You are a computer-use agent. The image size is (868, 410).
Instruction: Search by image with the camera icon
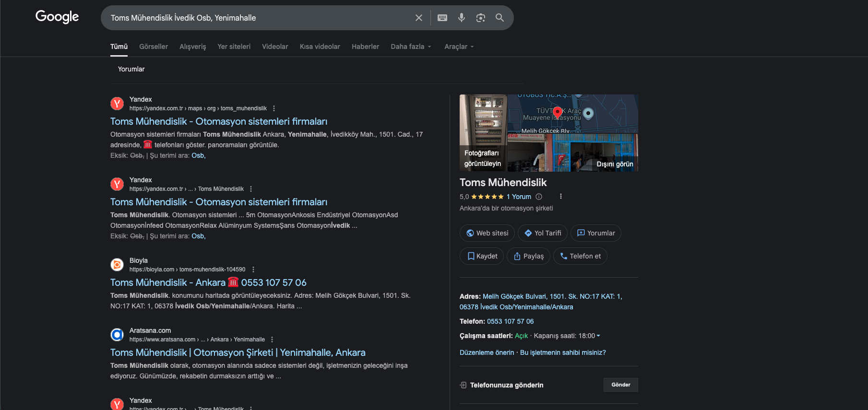pos(481,18)
